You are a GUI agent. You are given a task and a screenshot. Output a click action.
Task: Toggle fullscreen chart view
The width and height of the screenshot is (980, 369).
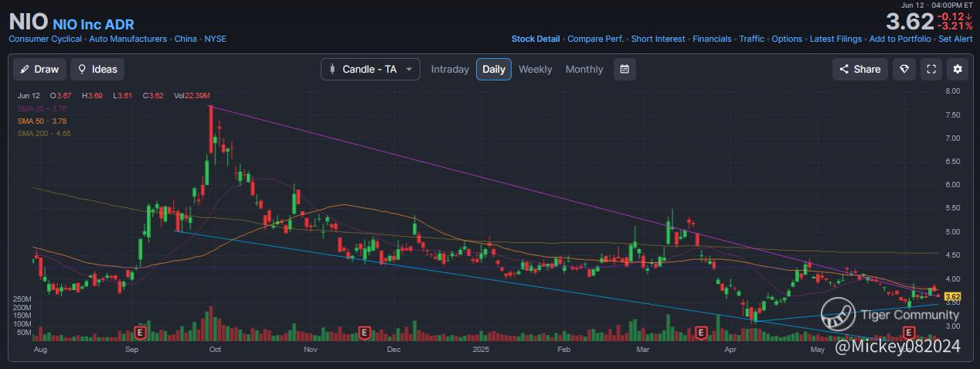coord(931,69)
